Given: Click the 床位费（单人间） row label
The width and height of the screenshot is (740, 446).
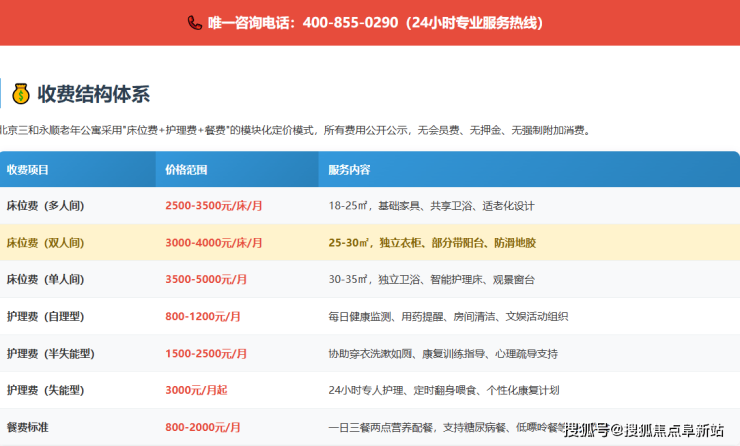Looking at the screenshot, I should click(x=45, y=279).
